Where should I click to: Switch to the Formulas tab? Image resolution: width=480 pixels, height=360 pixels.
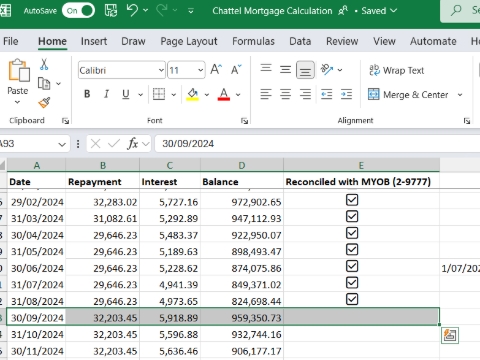pos(253,41)
